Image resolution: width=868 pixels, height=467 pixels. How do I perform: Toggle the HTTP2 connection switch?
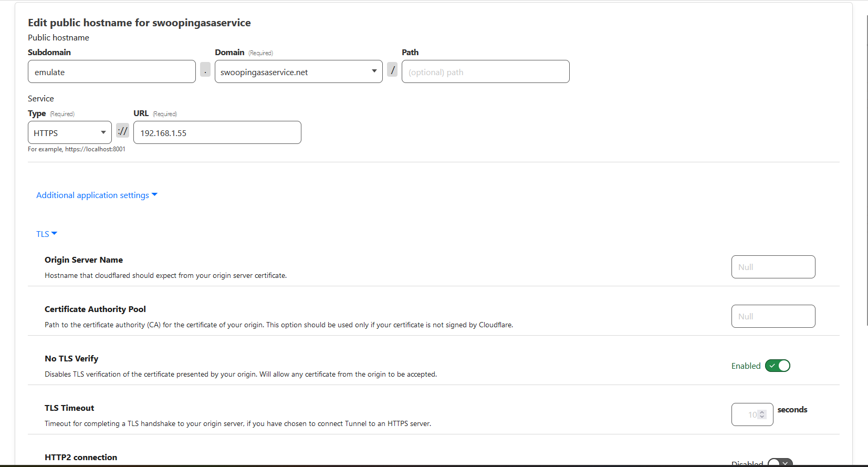click(780, 462)
